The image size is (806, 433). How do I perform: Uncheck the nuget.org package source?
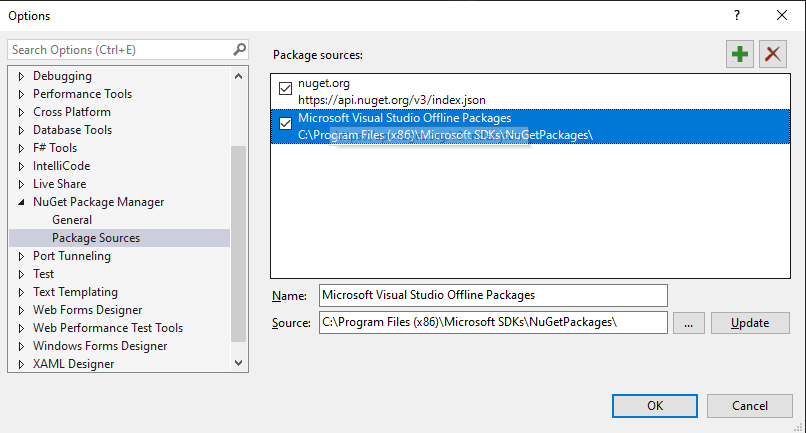[x=285, y=88]
